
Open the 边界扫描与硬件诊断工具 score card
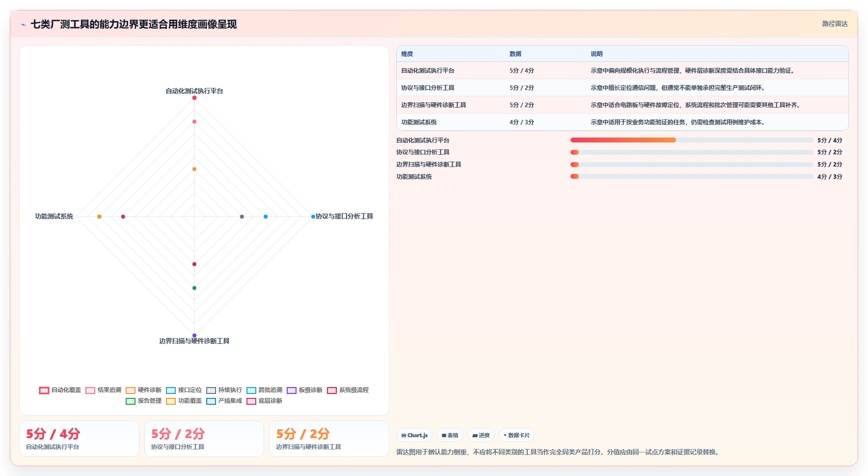point(329,439)
